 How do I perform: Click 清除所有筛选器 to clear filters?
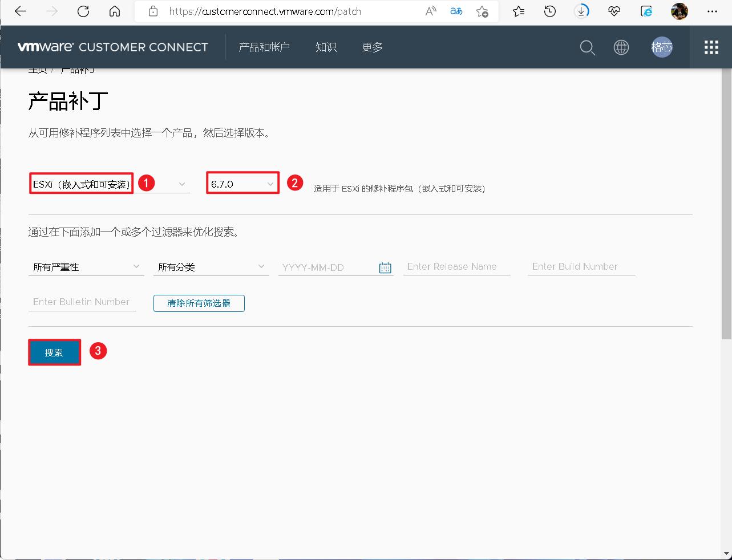click(199, 303)
